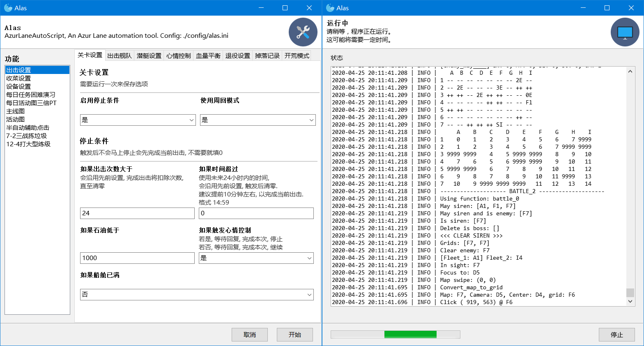Image resolution: width=644 pixels, height=346 pixels.
Task: Switch to the 出击舰队 tab
Action: pos(120,55)
